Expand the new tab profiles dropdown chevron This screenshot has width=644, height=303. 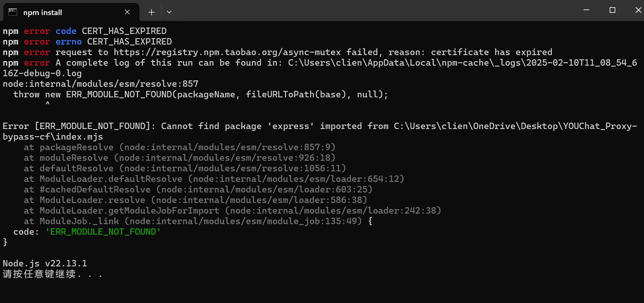pyautogui.click(x=169, y=12)
